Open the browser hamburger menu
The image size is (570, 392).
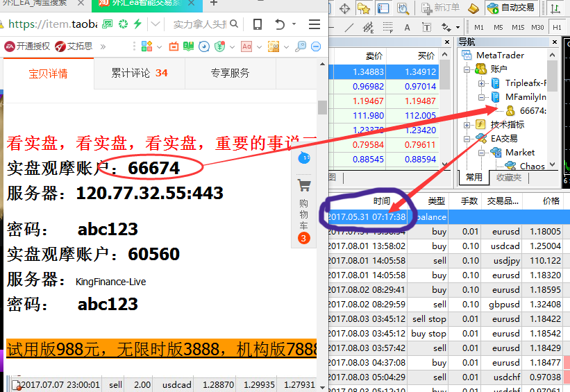tap(315, 24)
